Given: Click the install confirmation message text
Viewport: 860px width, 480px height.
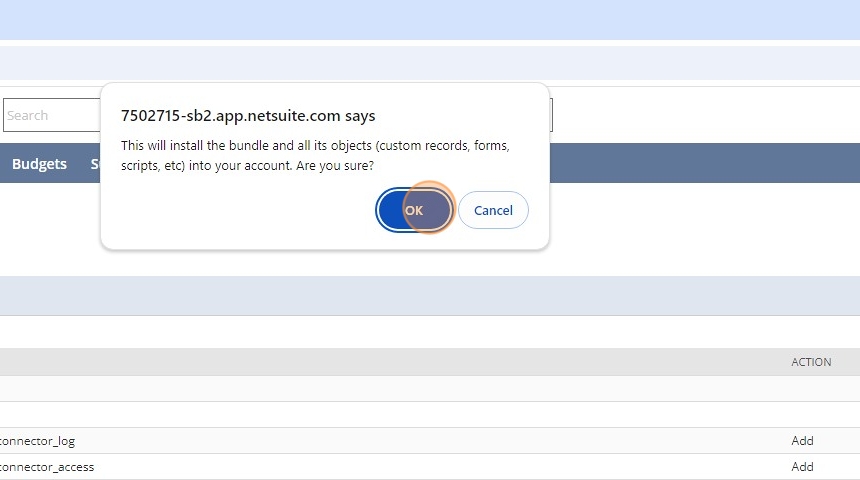Looking at the screenshot, I should [315, 155].
